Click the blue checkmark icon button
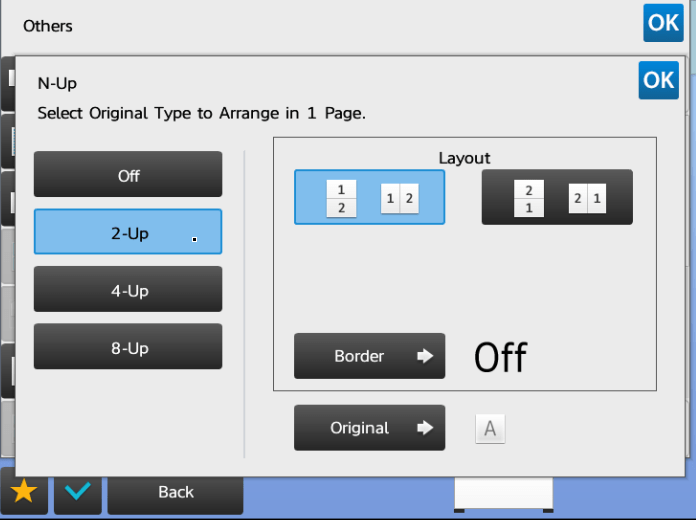Image resolution: width=696 pixels, height=520 pixels. pyautogui.click(x=78, y=492)
